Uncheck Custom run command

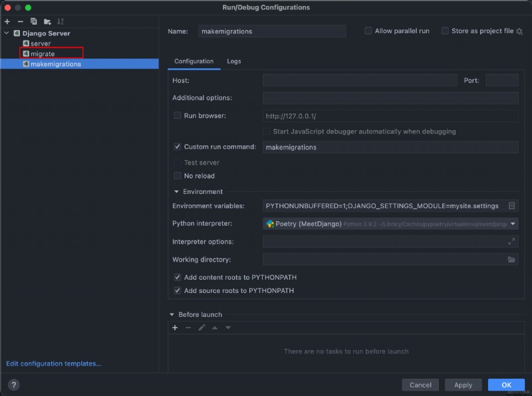pyautogui.click(x=177, y=146)
